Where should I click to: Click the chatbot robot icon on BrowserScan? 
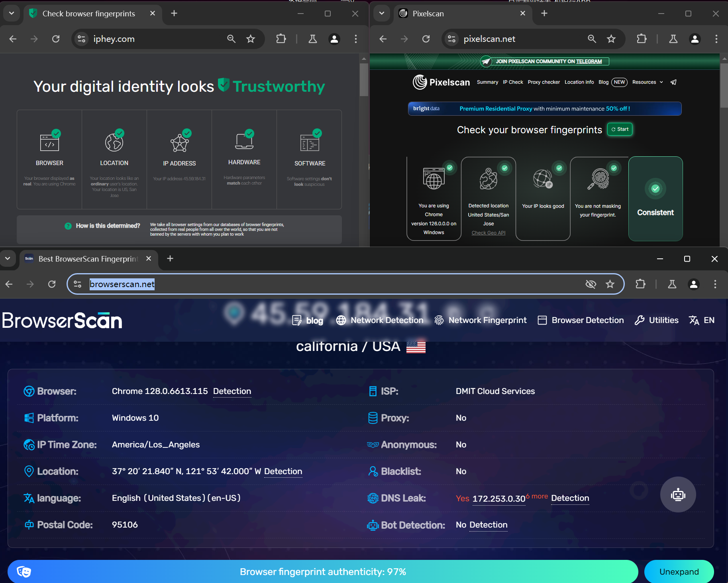point(678,494)
